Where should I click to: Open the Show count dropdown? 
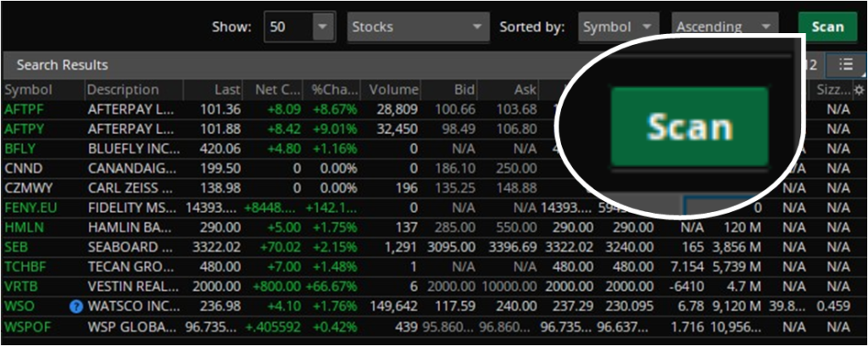tap(323, 27)
